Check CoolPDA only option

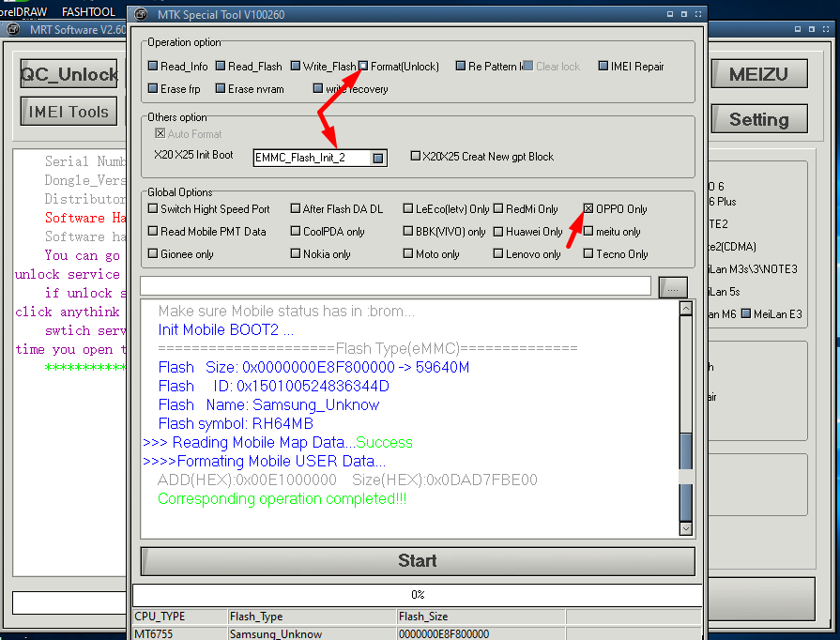coord(296,231)
